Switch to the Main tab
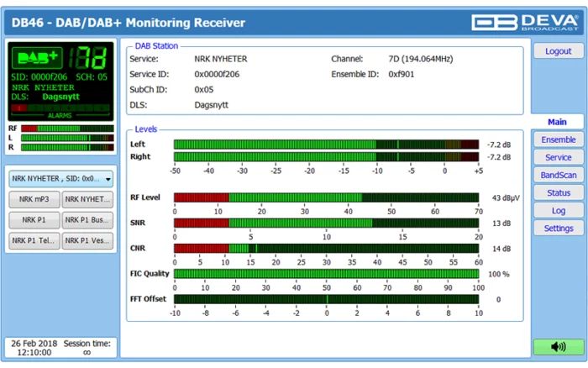Image resolution: width=588 pixels, height=368 pixels. pos(558,122)
